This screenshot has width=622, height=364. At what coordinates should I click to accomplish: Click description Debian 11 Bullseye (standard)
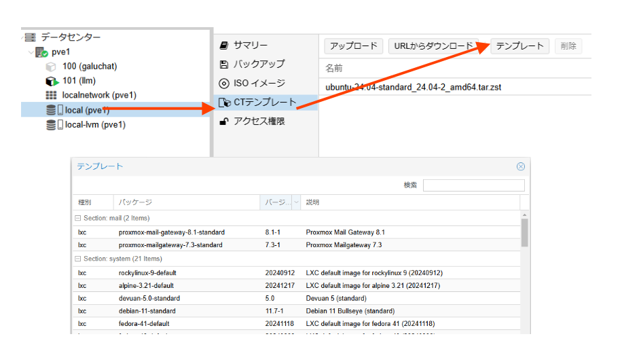tap(350, 311)
